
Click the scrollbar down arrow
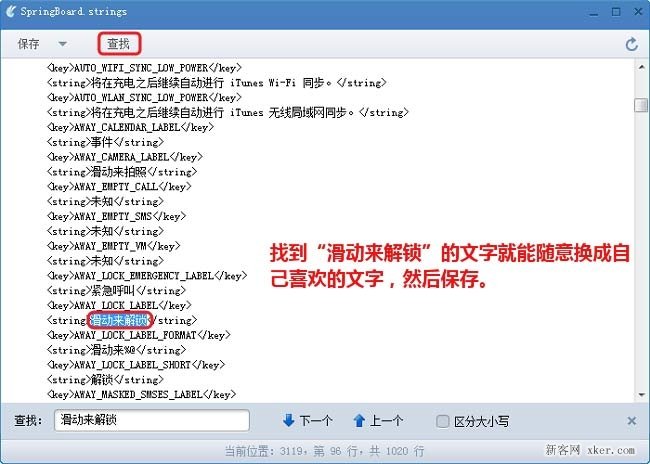click(641, 395)
